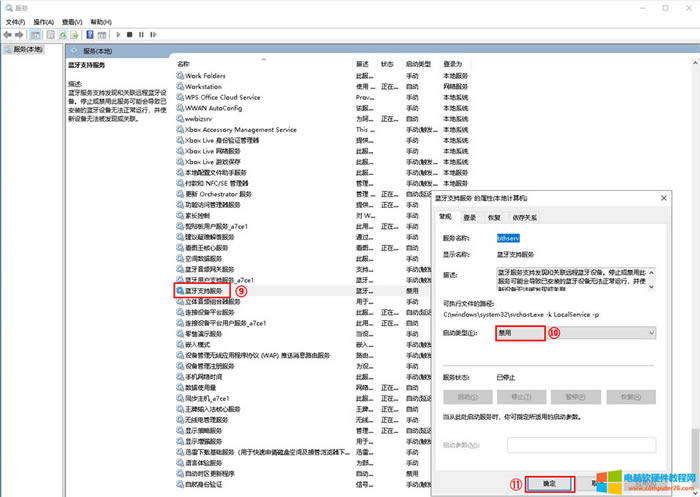Open the 操作(A) menu
This screenshot has width=700, height=497.
pos(43,21)
